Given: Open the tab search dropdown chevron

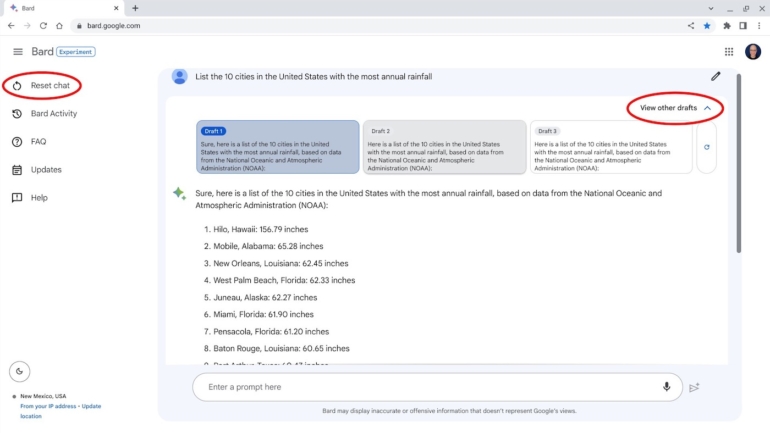Looking at the screenshot, I should point(711,8).
